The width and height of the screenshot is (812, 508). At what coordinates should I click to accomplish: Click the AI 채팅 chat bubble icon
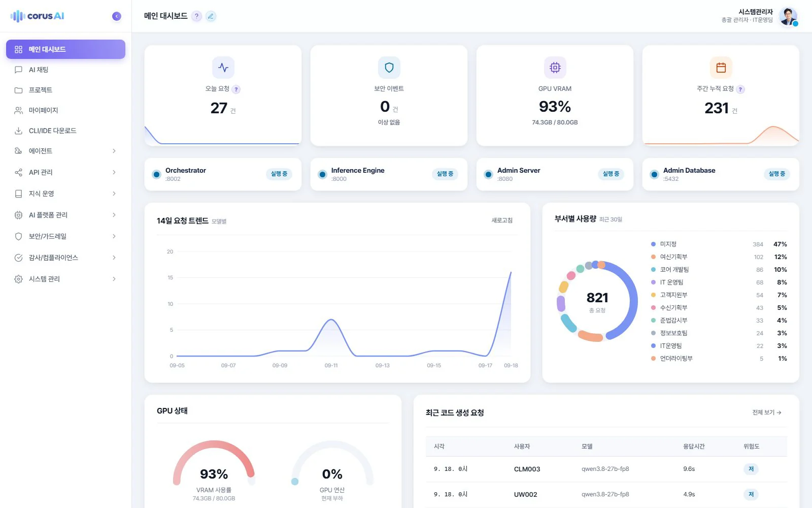[x=19, y=70]
